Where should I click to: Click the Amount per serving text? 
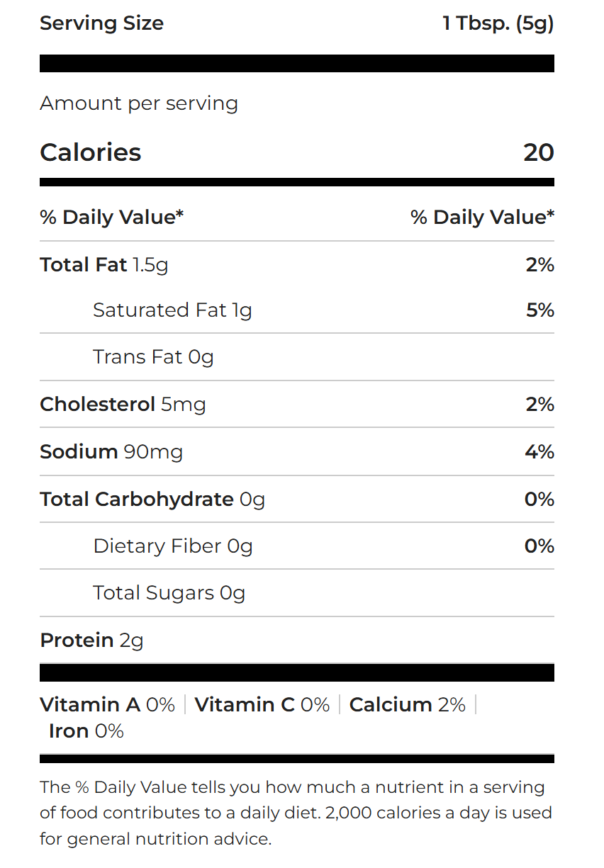[139, 103]
